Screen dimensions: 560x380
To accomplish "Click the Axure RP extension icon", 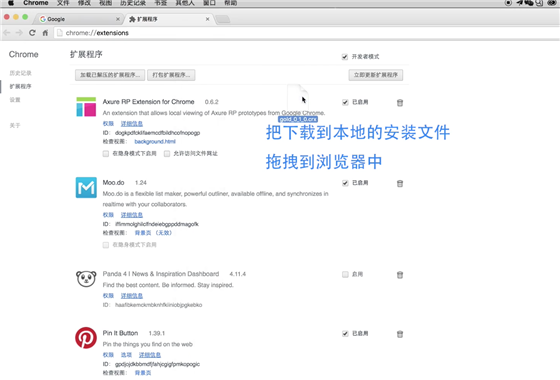I will [86, 106].
